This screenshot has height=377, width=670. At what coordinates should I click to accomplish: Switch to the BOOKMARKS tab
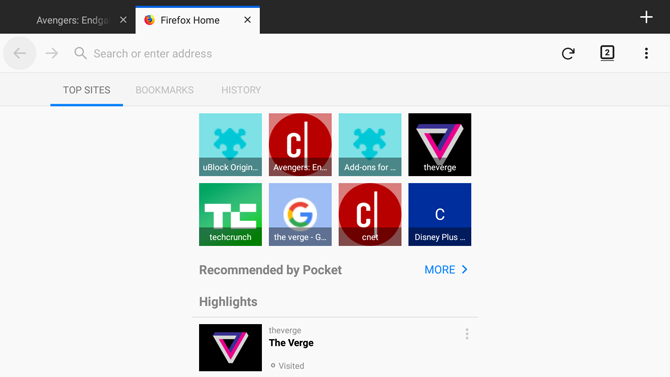[165, 90]
